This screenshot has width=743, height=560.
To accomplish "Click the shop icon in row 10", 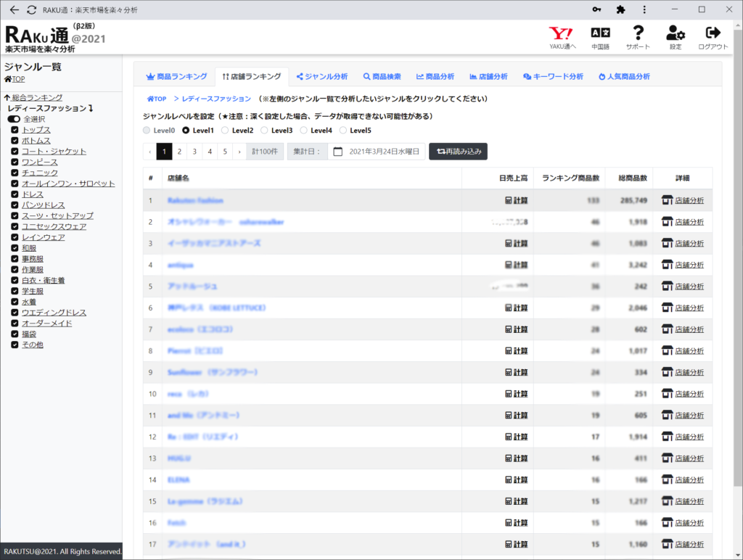I will (668, 394).
